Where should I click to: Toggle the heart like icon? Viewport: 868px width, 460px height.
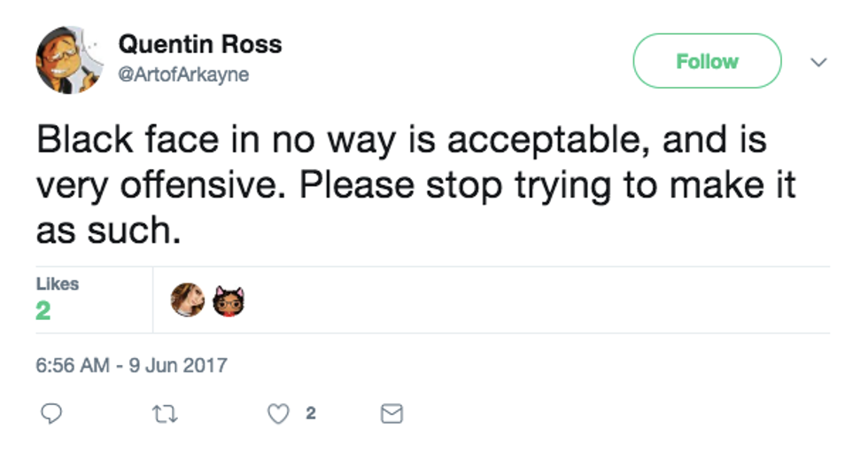click(x=278, y=413)
